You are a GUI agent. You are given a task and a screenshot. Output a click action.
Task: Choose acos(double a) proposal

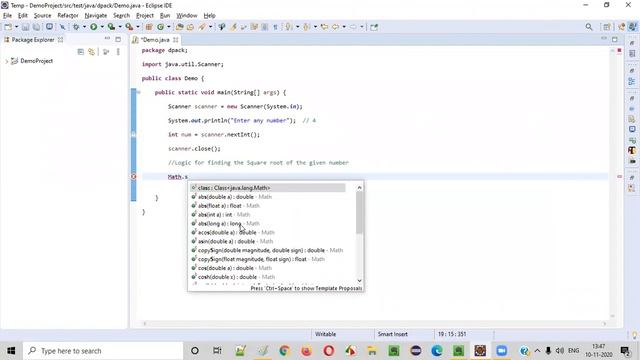[269, 232]
